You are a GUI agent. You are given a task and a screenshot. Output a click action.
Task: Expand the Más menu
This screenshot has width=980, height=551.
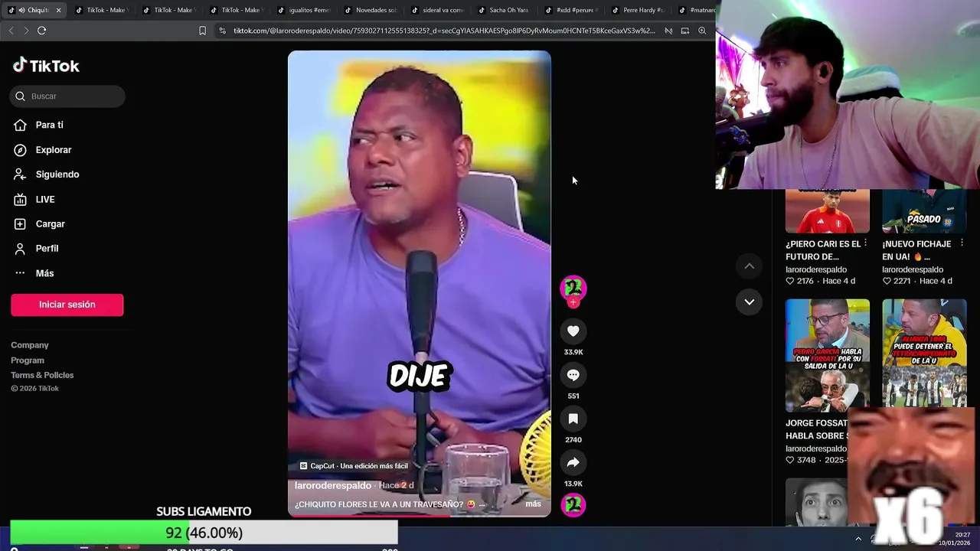click(44, 273)
